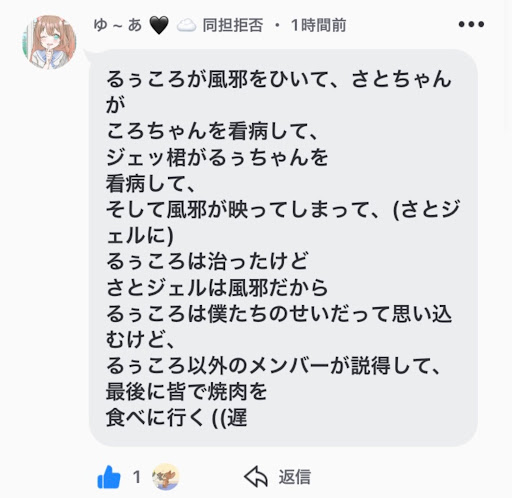Click the line 最後に皆で焼肉を
This screenshot has width=512, height=498.
[186, 391]
